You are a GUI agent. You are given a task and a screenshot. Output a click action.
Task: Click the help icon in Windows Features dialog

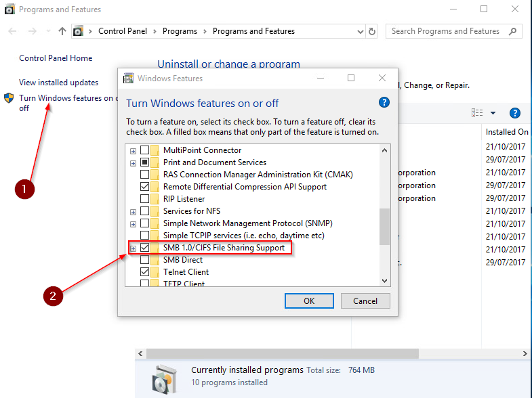coord(384,102)
